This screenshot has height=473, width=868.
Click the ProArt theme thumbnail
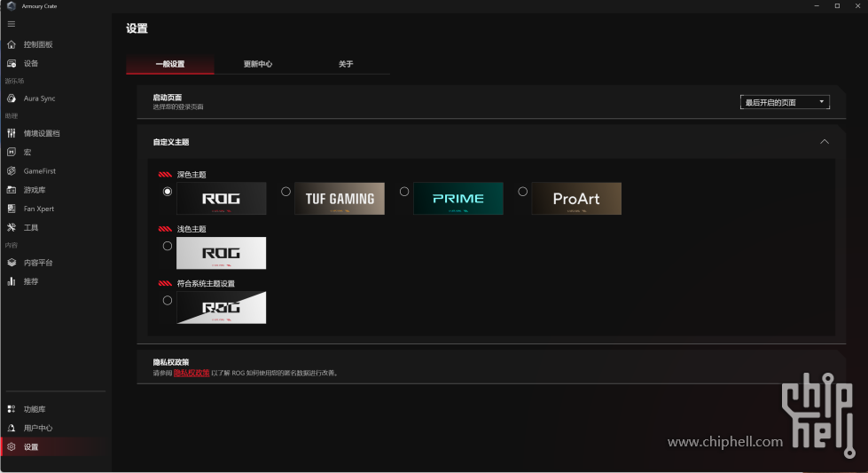tap(576, 198)
